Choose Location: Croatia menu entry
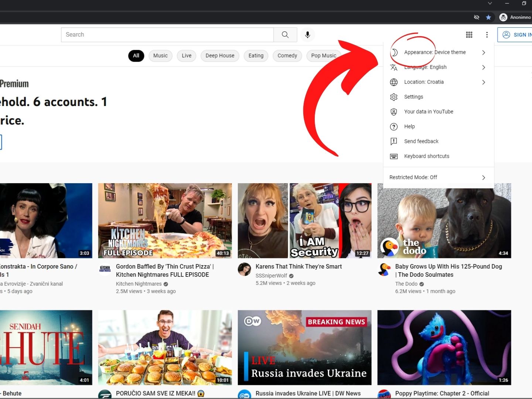 click(x=439, y=82)
